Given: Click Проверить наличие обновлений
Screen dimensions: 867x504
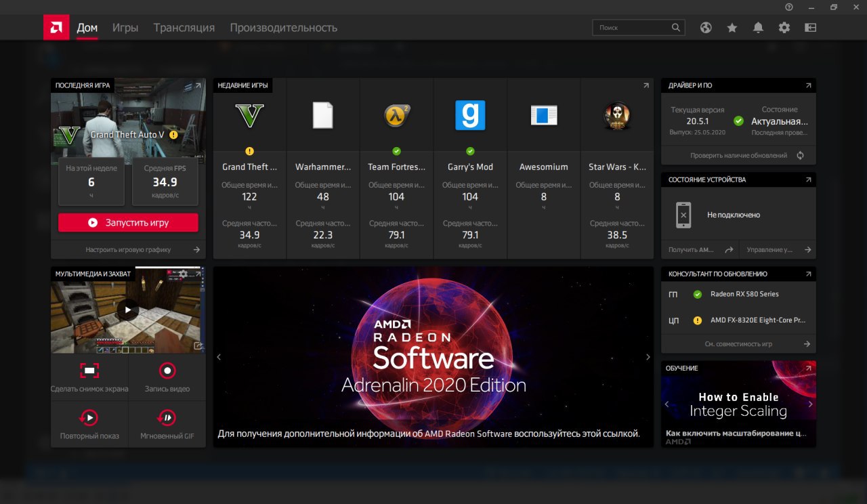Looking at the screenshot, I should click(738, 155).
